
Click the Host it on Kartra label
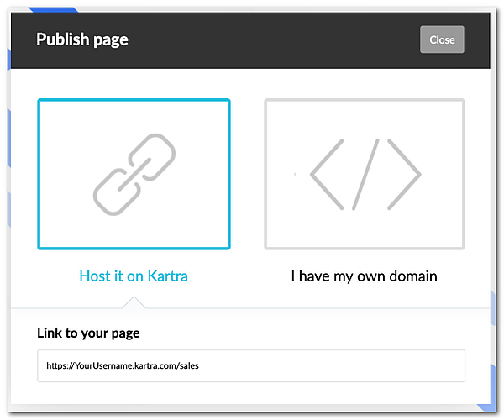[134, 276]
